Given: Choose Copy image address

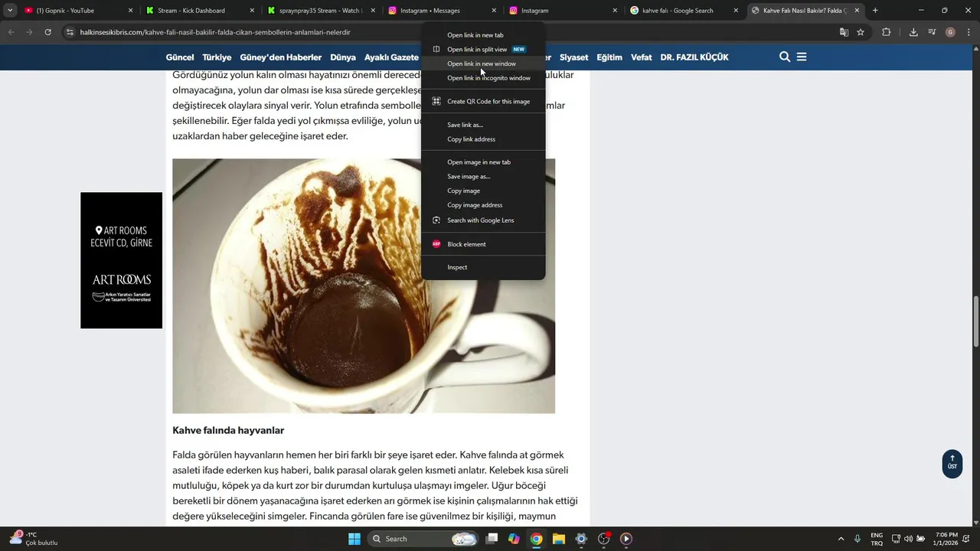Looking at the screenshot, I should point(483,205).
